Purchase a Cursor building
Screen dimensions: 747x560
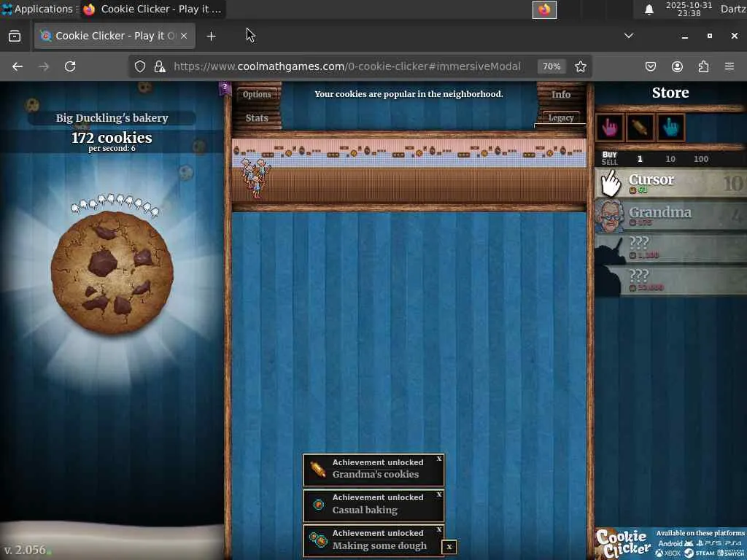[x=670, y=183]
